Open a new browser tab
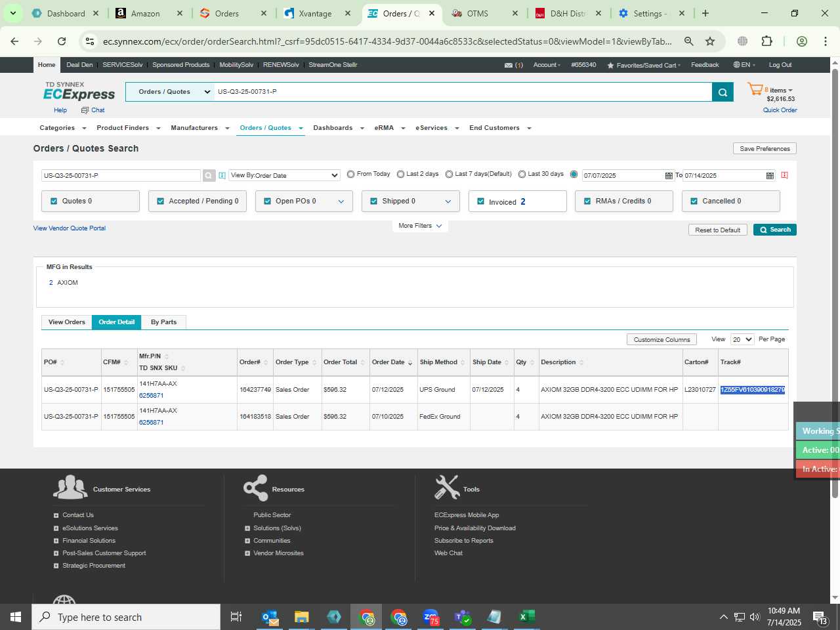This screenshot has height=630, width=840. [x=705, y=13]
